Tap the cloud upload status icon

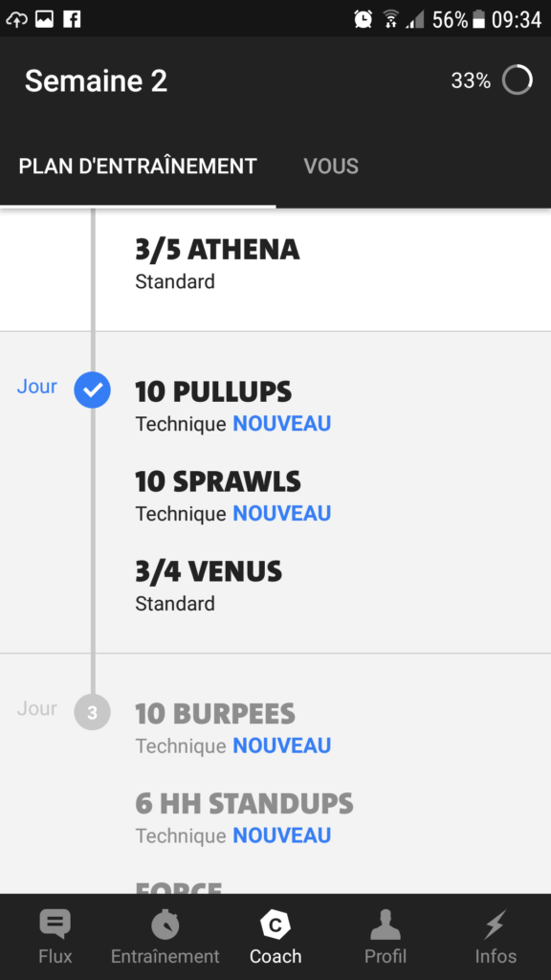[x=16, y=20]
